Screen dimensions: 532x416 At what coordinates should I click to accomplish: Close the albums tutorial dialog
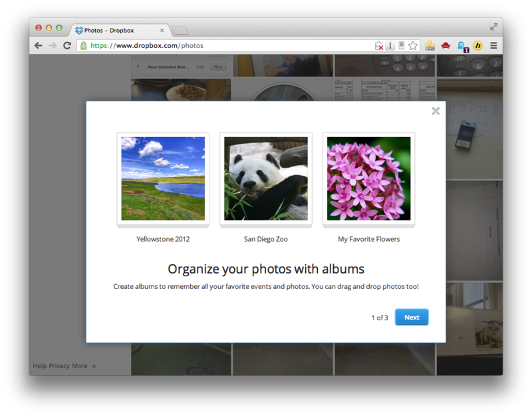[x=436, y=111]
